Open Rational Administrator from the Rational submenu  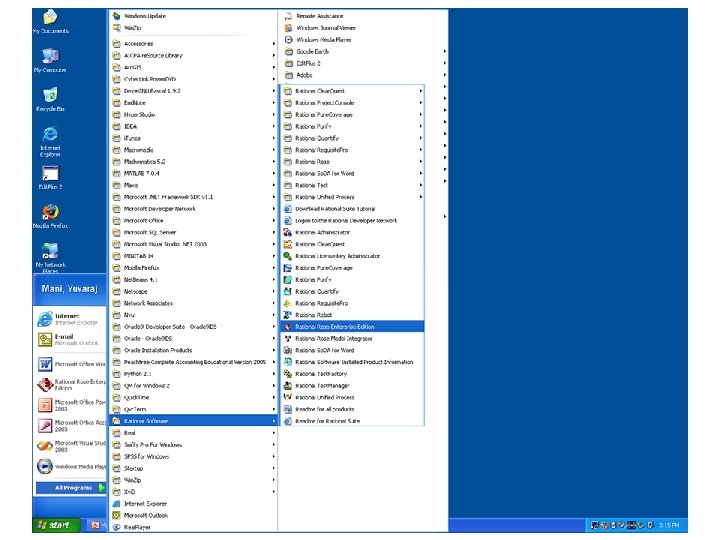pos(352,232)
